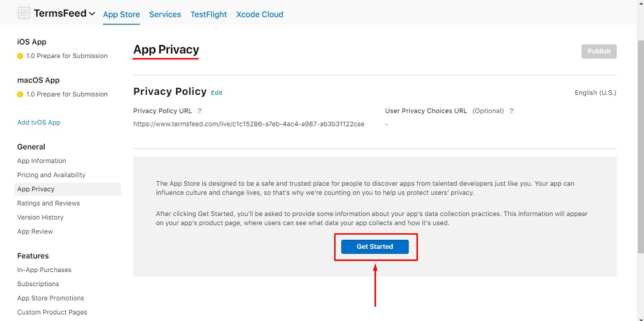This screenshot has height=321, width=644.
Task: Click the TermsFeed app icon thumbnail
Action: pyautogui.click(x=24, y=13)
